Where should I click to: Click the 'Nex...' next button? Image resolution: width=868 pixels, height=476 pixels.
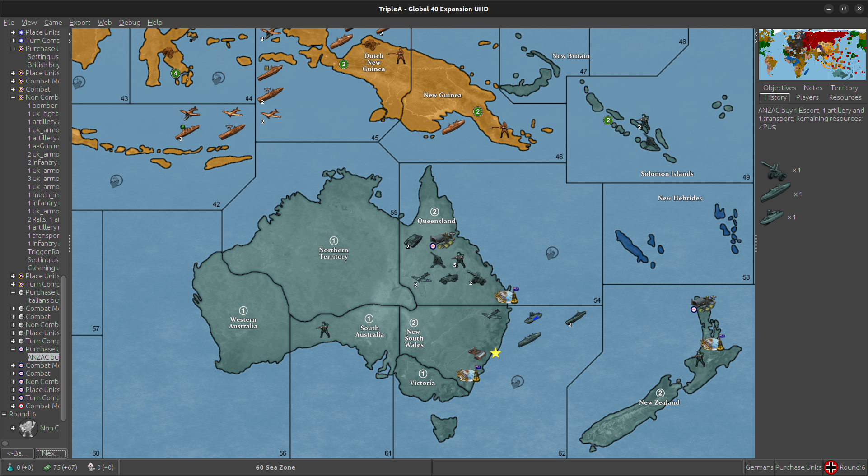click(x=51, y=453)
